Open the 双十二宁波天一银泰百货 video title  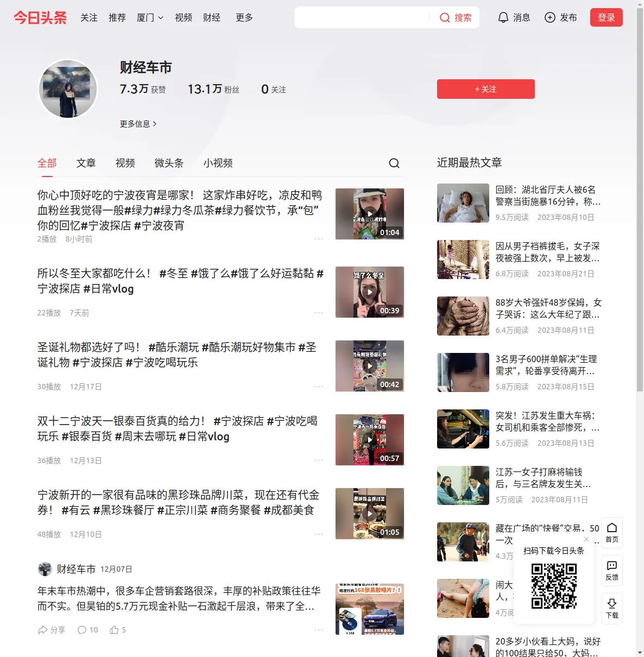pos(178,428)
